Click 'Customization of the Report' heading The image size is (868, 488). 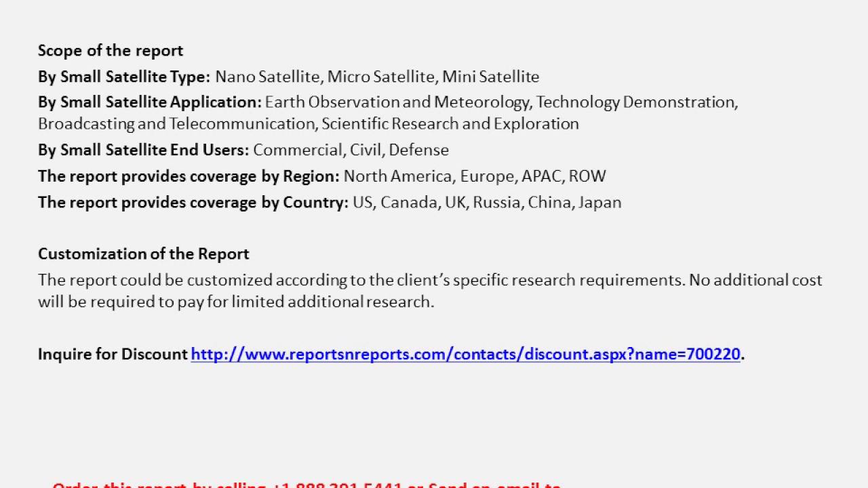(x=144, y=254)
